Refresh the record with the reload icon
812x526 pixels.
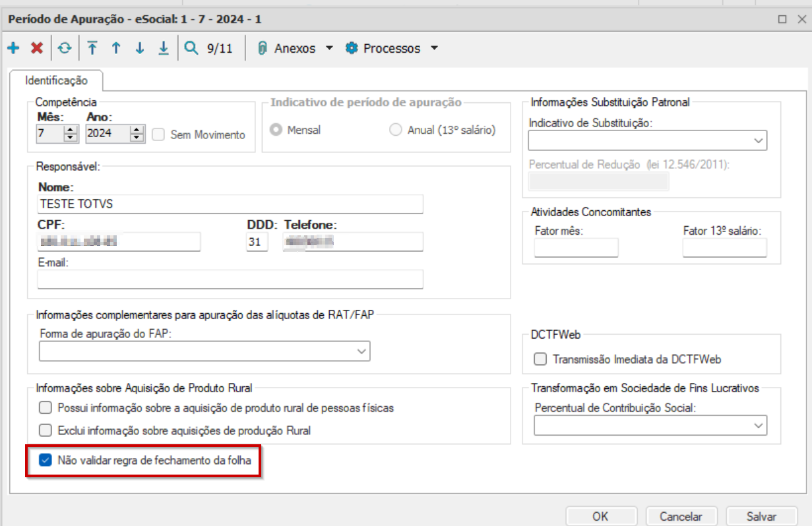(65, 48)
